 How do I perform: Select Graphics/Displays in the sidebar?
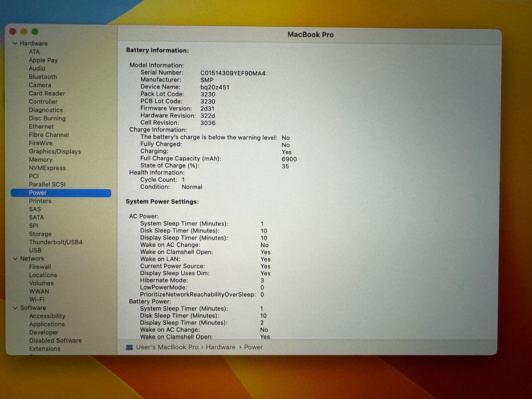click(55, 151)
